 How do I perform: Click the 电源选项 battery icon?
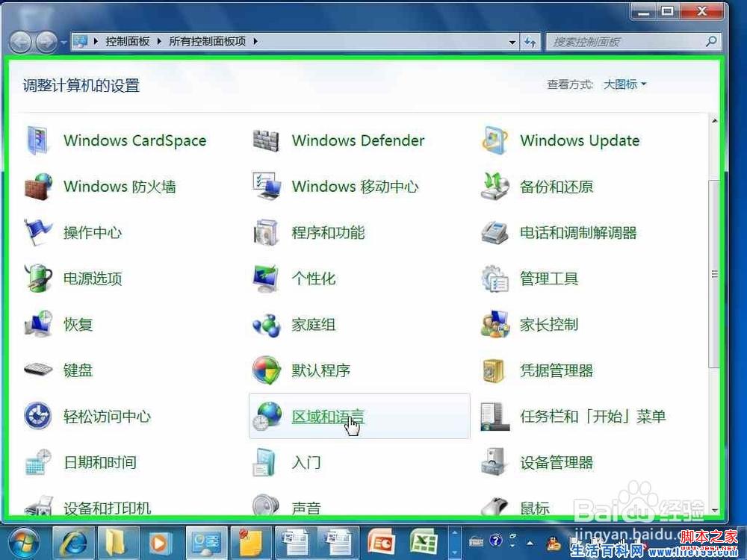(x=38, y=279)
